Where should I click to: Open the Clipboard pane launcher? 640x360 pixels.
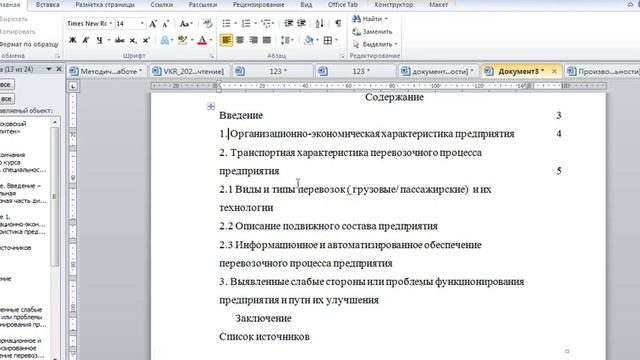(57, 56)
